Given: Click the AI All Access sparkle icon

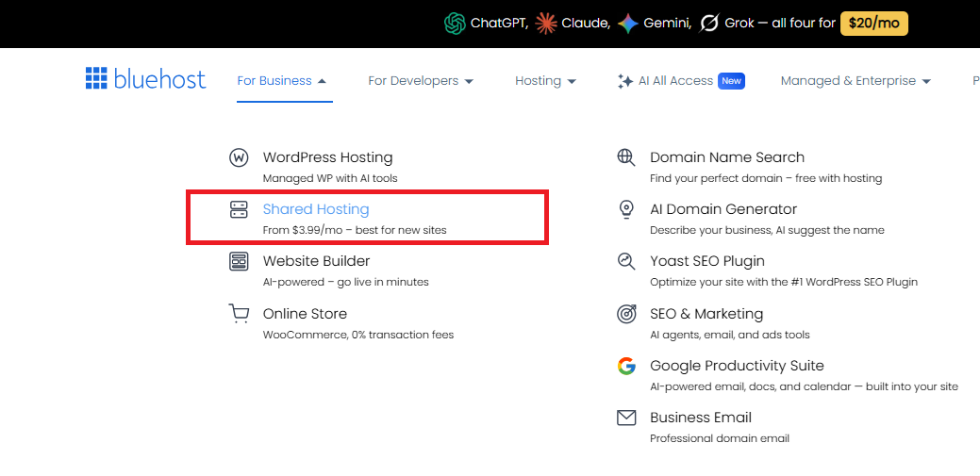Looking at the screenshot, I should point(625,80).
